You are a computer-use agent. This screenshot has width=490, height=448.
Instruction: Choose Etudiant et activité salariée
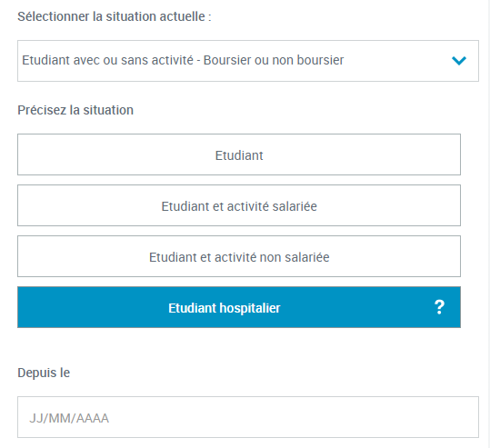click(239, 205)
